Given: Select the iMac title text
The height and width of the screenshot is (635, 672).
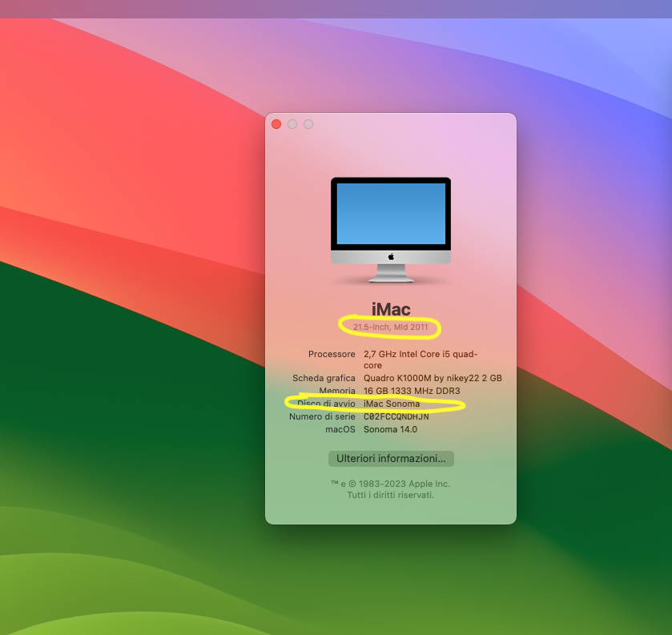Looking at the screenshot, I should [x=391, y=309].
